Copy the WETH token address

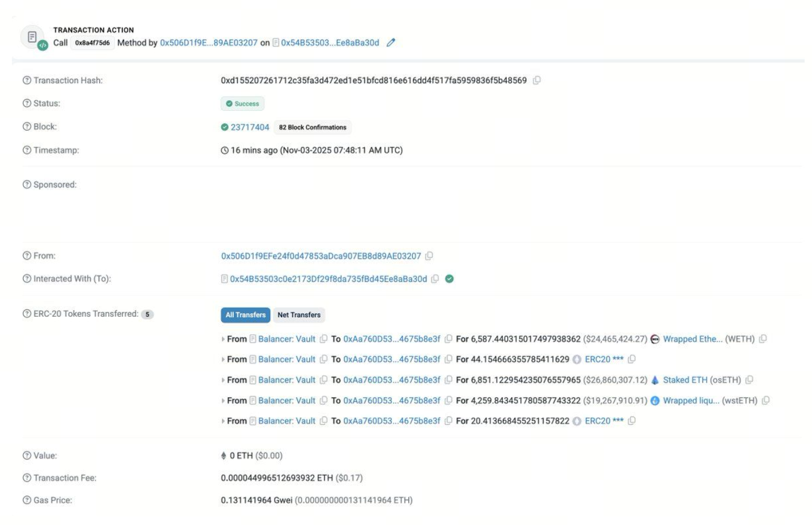tap(763, 339)
